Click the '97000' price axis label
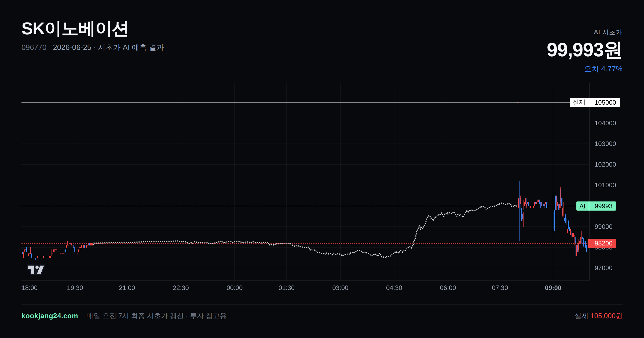Image resolution: width=644 pixels, height=338 pixels. [x=603, y=268]
